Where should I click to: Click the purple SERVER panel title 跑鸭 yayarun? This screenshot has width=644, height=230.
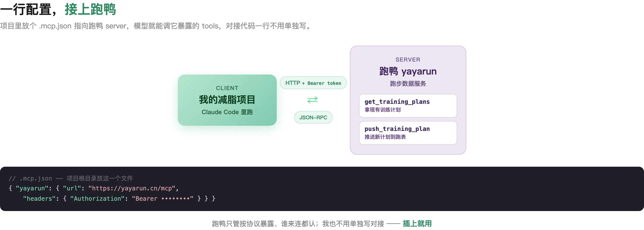408,71
